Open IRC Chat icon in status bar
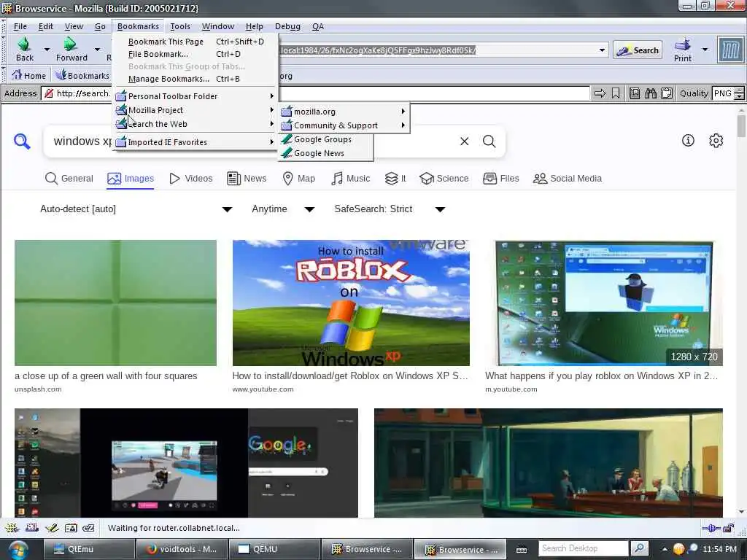Screen dimensions: 747x560 tap(88, 528)
